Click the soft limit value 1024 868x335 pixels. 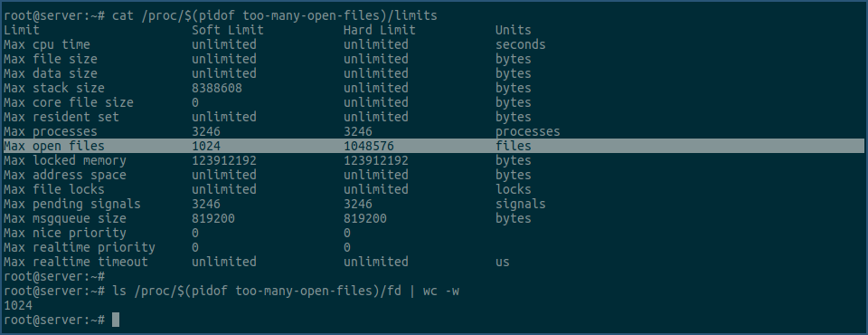[206, 146]
